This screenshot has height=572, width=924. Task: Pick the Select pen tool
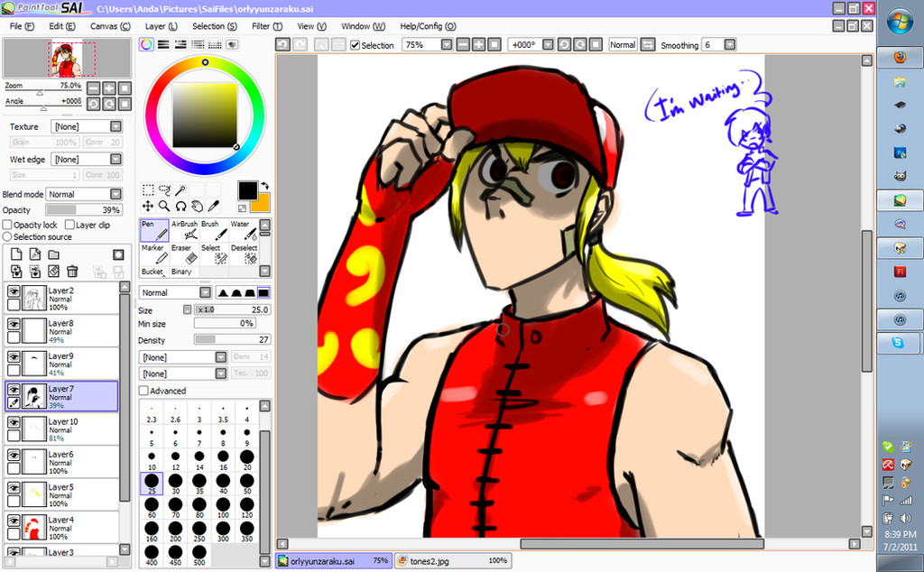pos(214,254)
